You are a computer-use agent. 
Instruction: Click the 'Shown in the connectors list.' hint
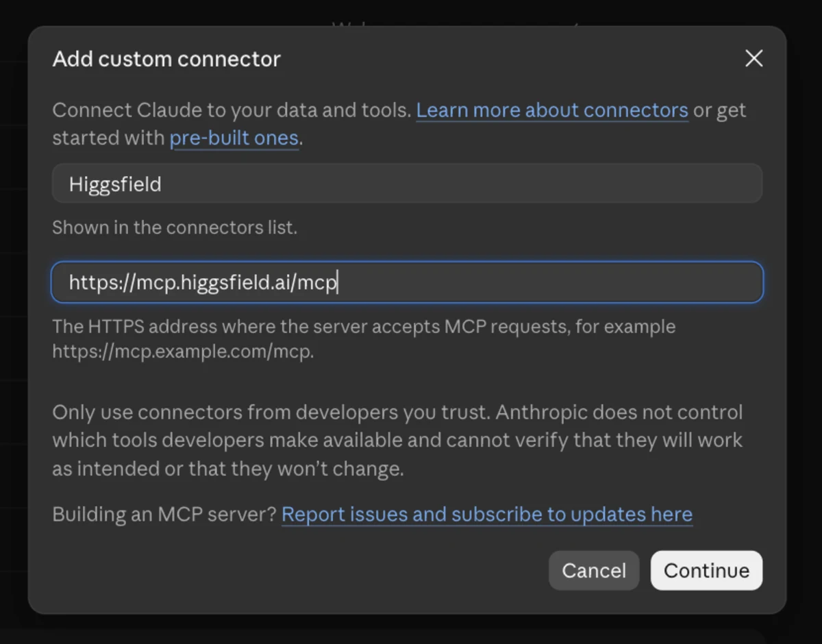point(175,227)
